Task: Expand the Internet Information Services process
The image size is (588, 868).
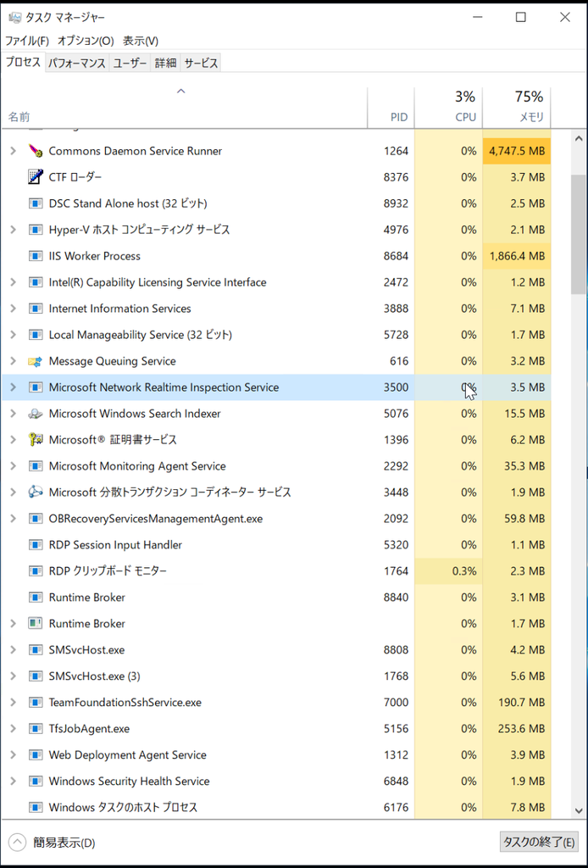Action: click(14, 309)
